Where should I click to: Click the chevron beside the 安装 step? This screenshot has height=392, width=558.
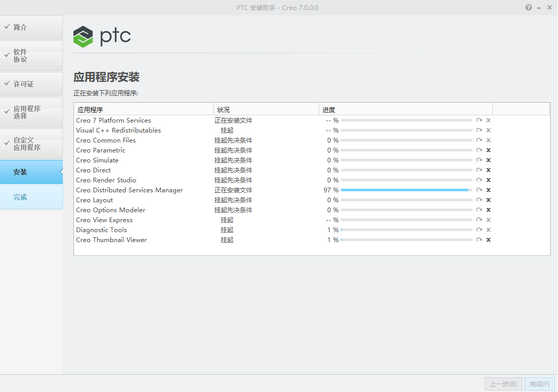[61, 171]
